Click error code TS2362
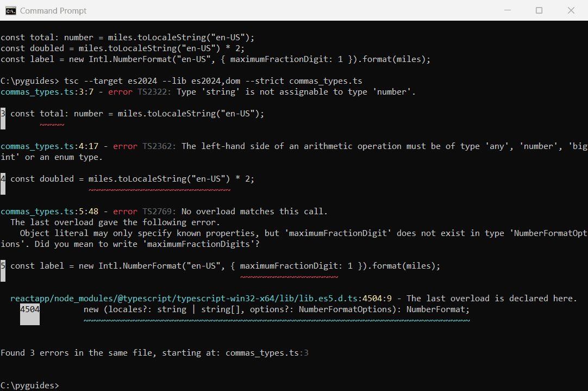The width and height of the screenshot is (588, 391). coord(157,146)
